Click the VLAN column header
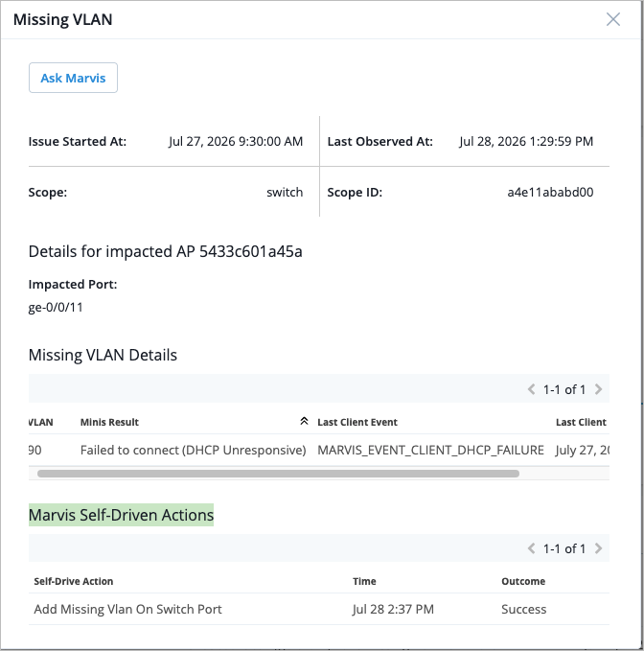The width and height of the screenshot is (644, 651). (x=40, y=422)
